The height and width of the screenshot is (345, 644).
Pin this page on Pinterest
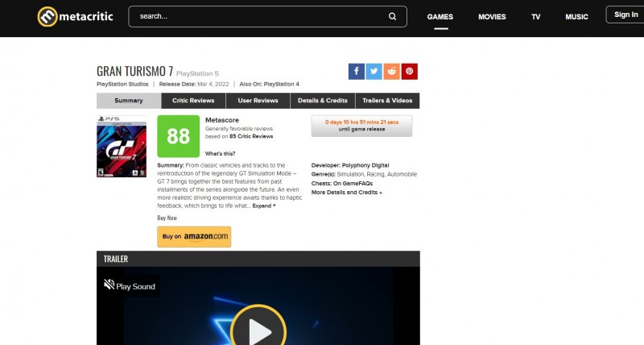coord(410,71)
